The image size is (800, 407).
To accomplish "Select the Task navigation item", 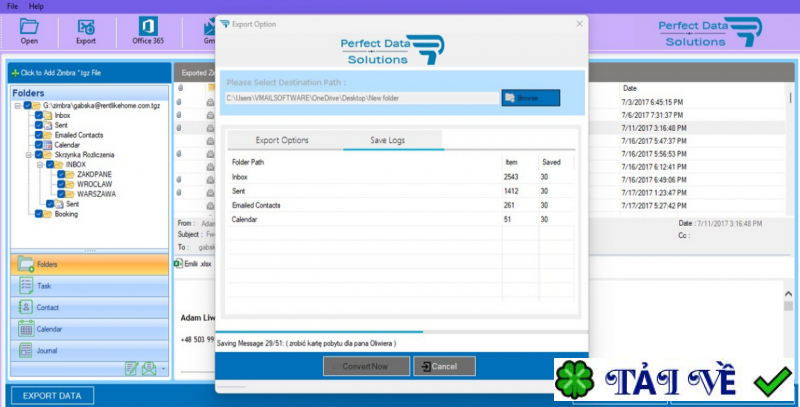I will (x=89, y=286).
